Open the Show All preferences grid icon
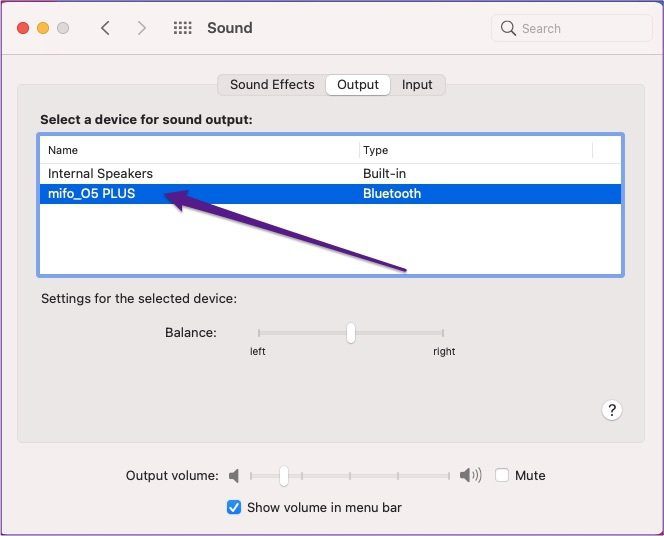The height and width of the screenshot is (536, 664). [x=183, y=28]
